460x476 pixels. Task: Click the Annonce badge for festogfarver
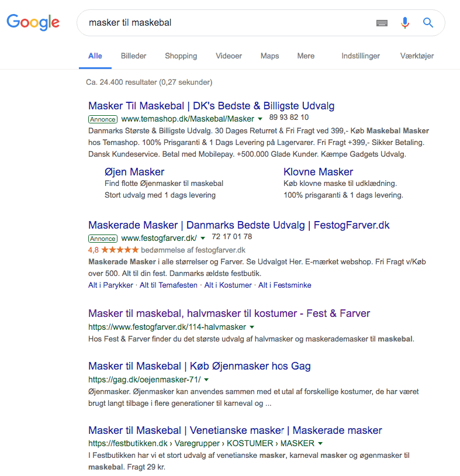(103, 239)
